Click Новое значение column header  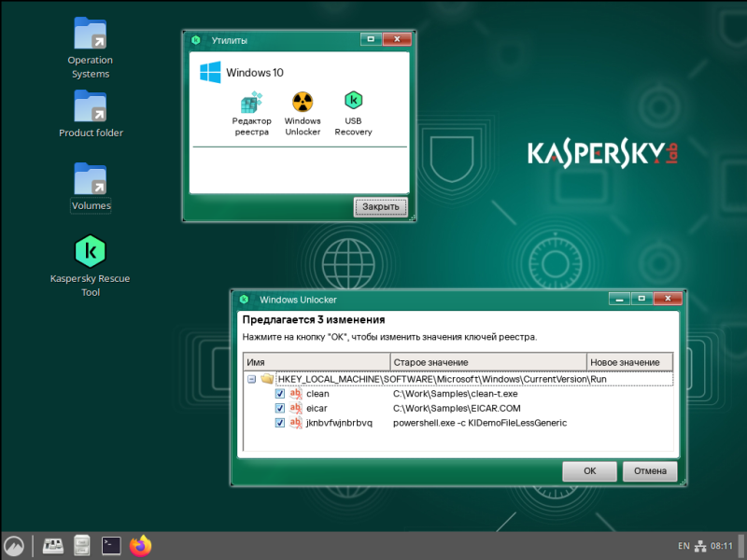[x=629, y=362]
